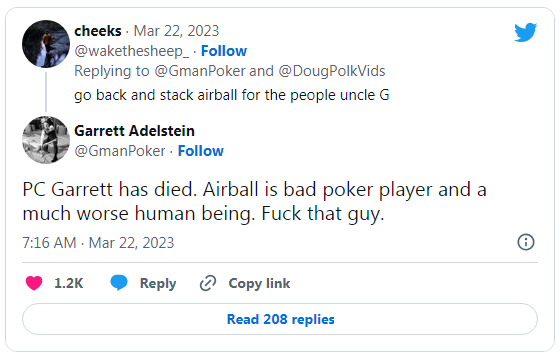Click the Garrett Adelstein display name
560x360 pixels.
pyautogui.click(x=134, y=131)
